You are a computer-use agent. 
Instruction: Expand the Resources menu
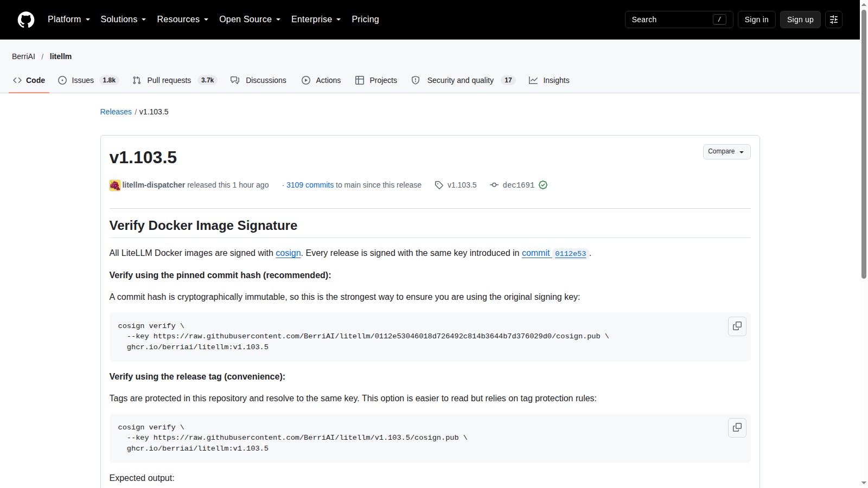pos(183,20)
